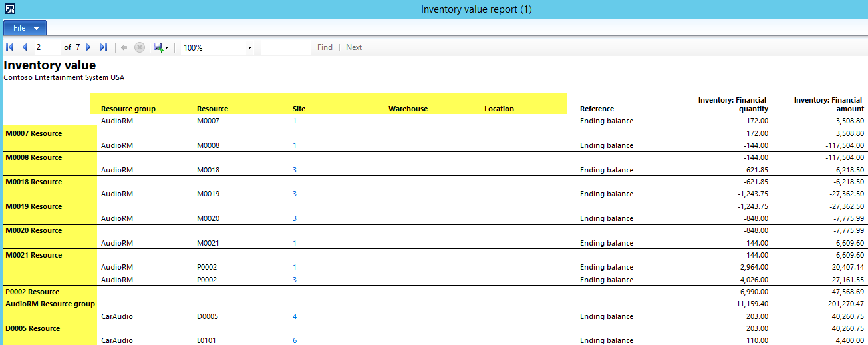Image resolution: width=868 pixels, height=345 pixels.
Task: Jump to last page of report
Action: tap(104, 47)
